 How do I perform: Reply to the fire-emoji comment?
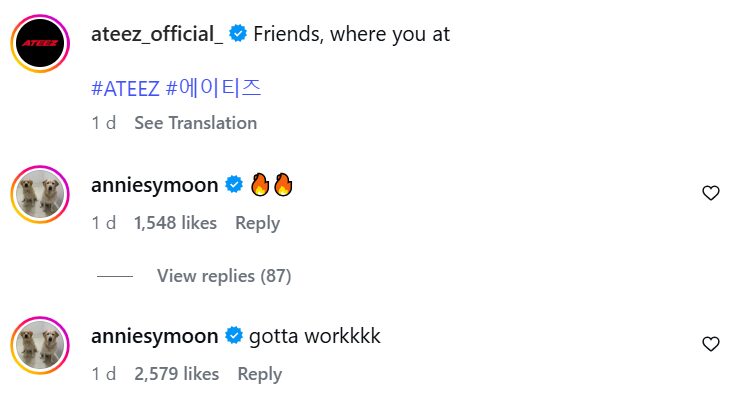pyautogui.click(x=257, y=223)
